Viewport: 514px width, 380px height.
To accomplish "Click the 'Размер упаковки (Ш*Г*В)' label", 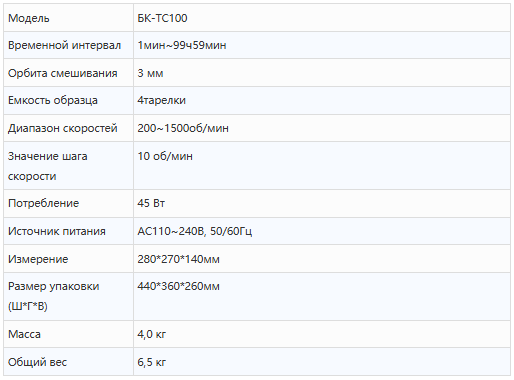I will point(54,296).
